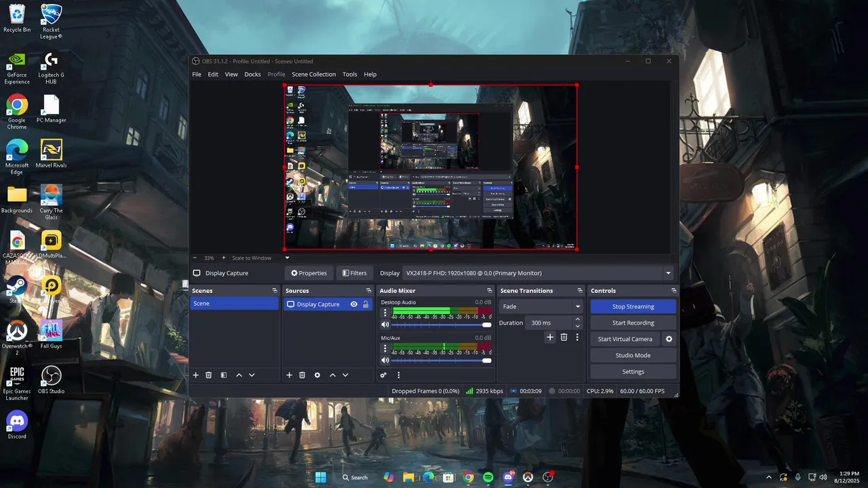
Task: Open Desktop Audio three-dot options
Action: point(385,312)
